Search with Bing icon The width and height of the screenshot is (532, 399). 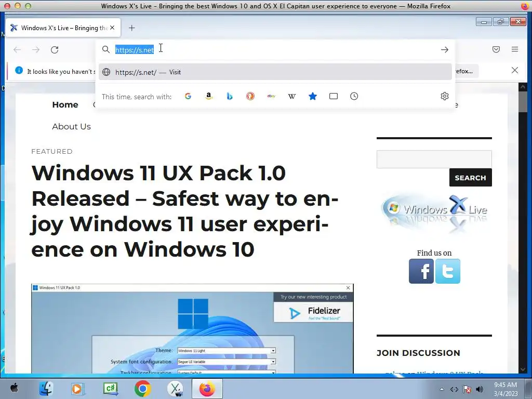229,96
